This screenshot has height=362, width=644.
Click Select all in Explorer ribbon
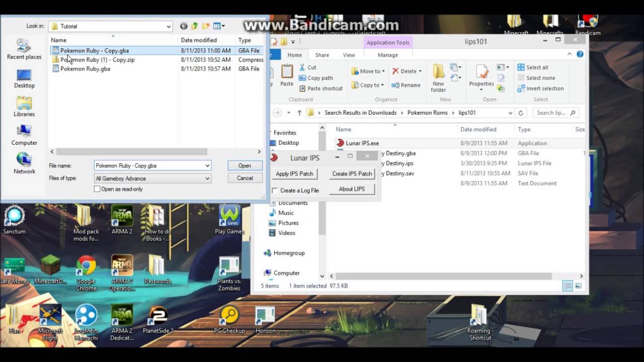[533, 67]
